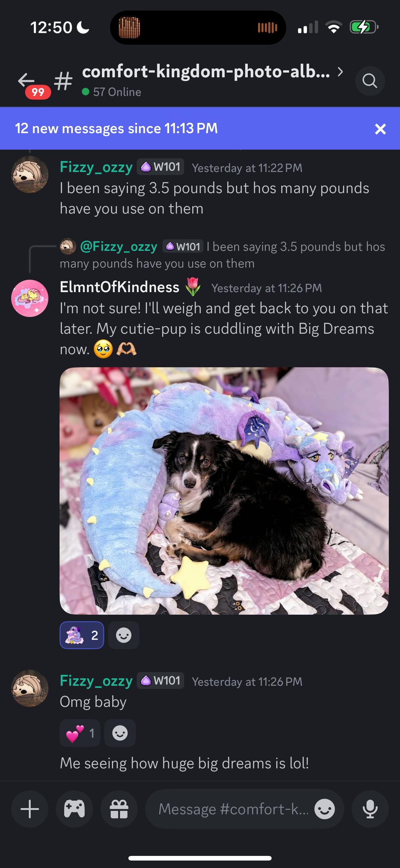Tap the microphone voice message icon
The width and height of the screenshot is (400, 868).
click(x=370, y=809)
